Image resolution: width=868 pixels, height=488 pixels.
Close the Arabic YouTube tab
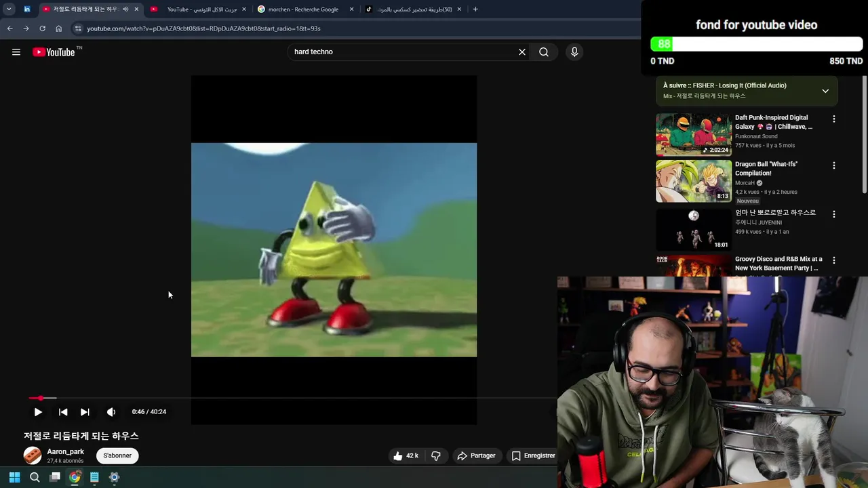coord(244,9)
